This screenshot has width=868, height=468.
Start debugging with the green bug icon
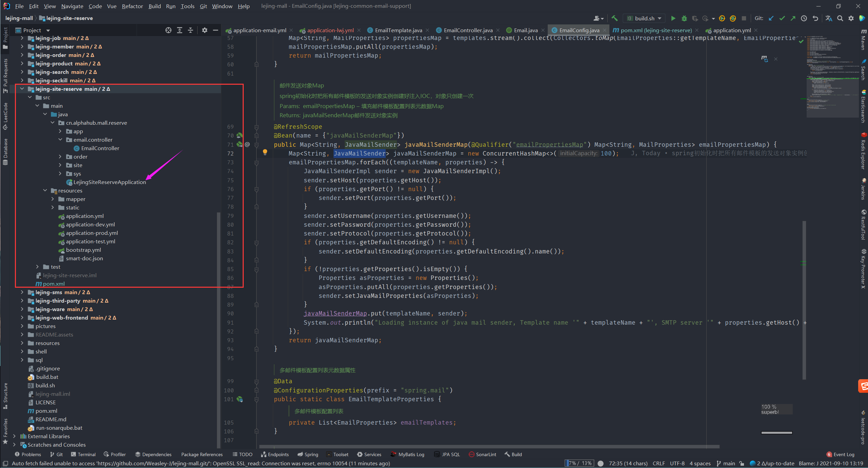(x=684, y=18)
